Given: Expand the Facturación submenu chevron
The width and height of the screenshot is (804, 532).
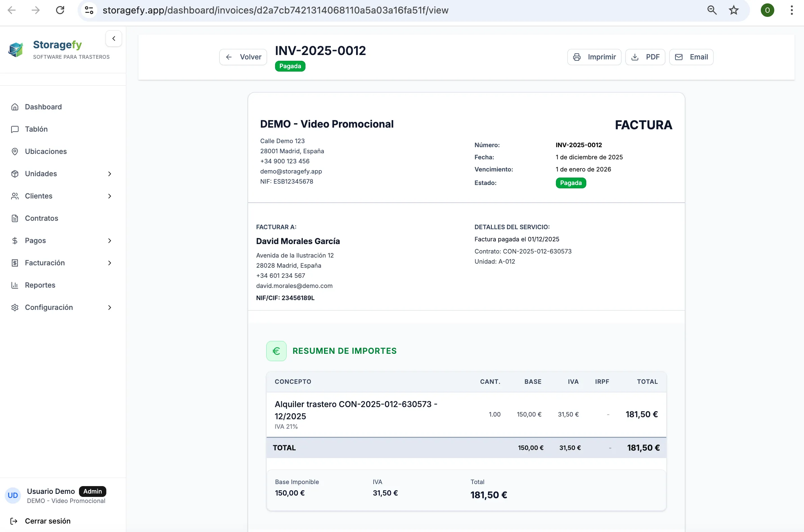Looking at the screenshot, I should [110, 263].
